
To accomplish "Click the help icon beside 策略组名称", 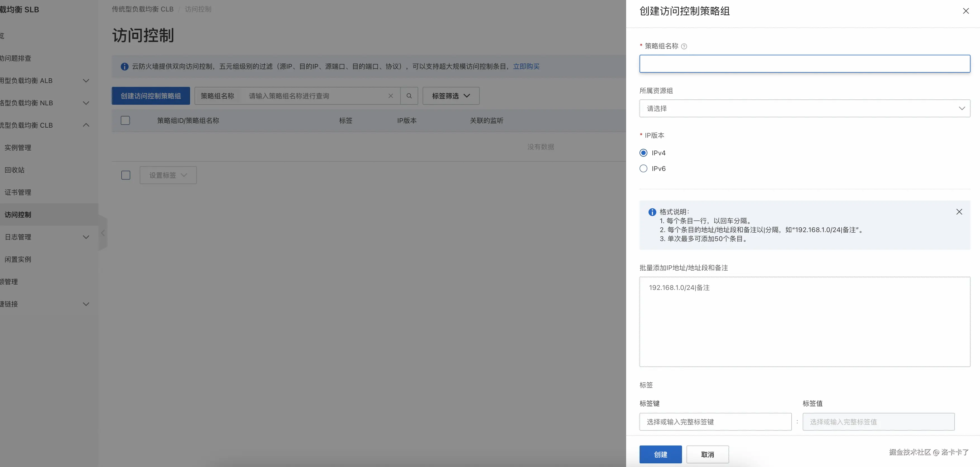I will click(x=684, y=46).
